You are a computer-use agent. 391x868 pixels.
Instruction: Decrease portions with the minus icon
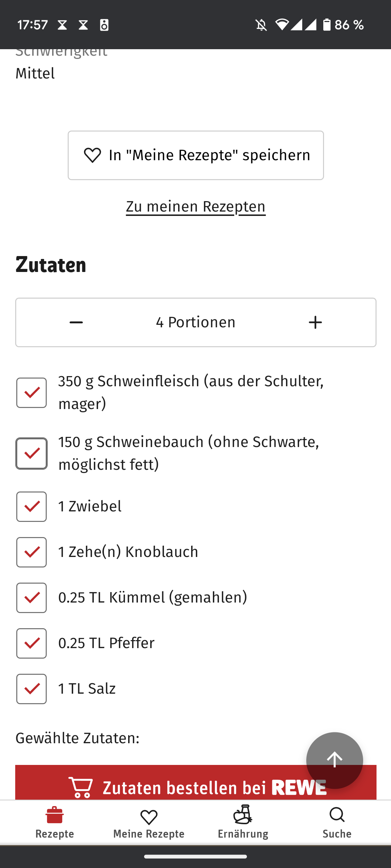pos(76,322)
